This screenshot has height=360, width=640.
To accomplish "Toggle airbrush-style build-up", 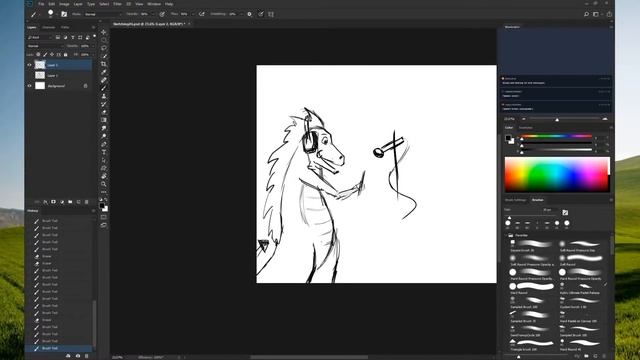I will coord(202,14).
